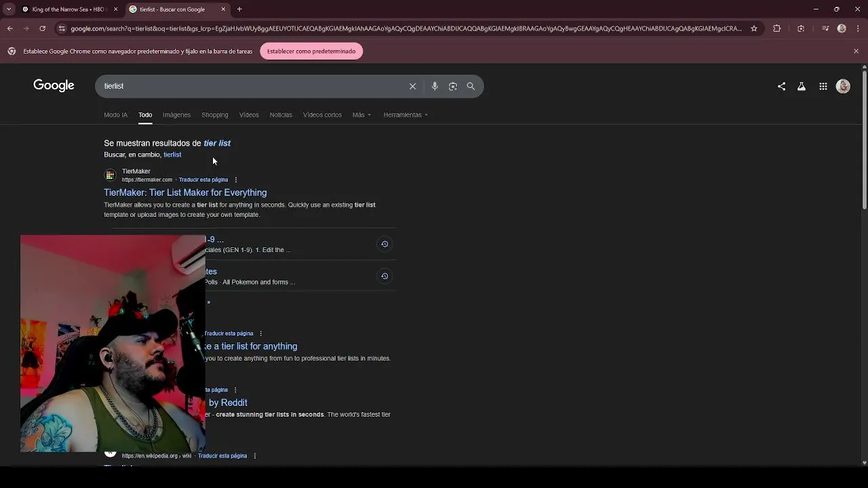Reload the page with the refresh icon
This screenshot has width=868, height=488.
pyautogui.click(x=42, y=28)
